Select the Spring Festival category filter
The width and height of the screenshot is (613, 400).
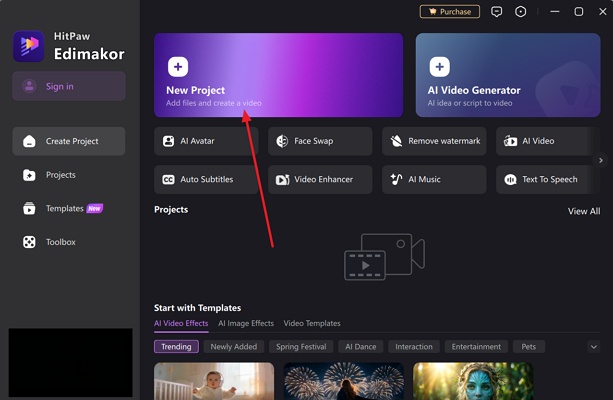click(300, 347)
